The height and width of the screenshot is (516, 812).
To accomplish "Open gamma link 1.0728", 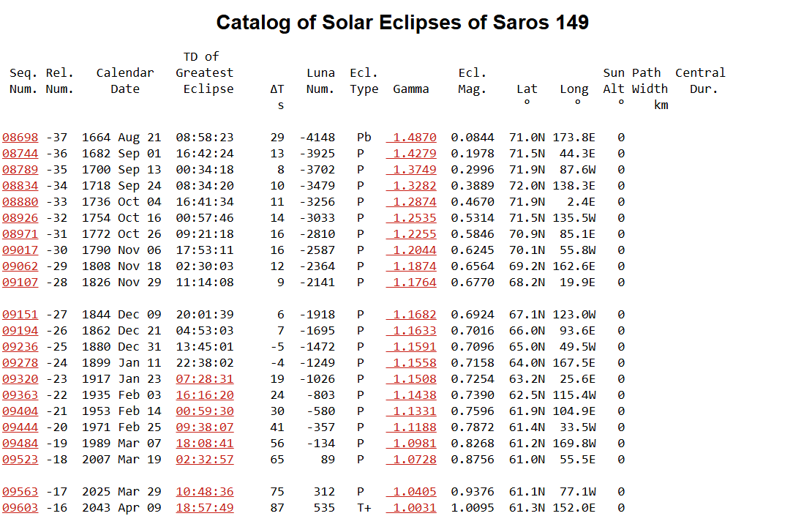I will (x=411, y=459).
